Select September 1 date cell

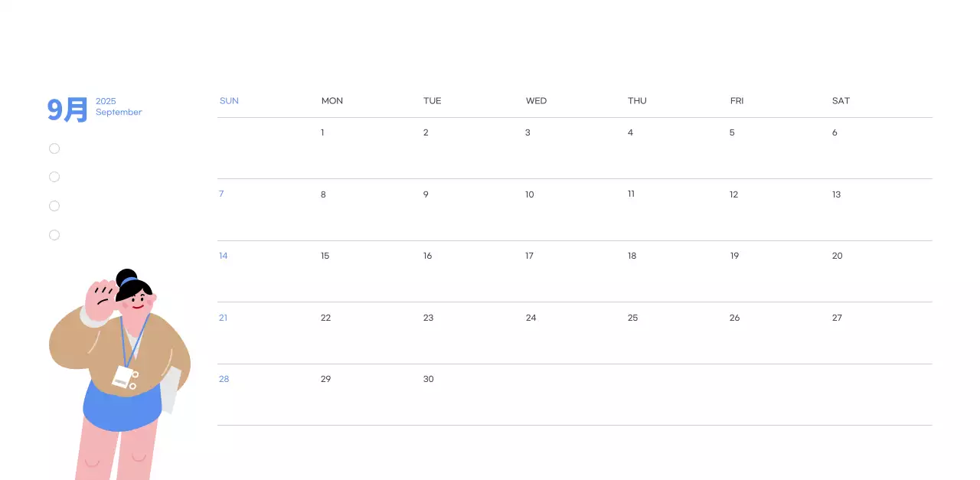(322, 132)
